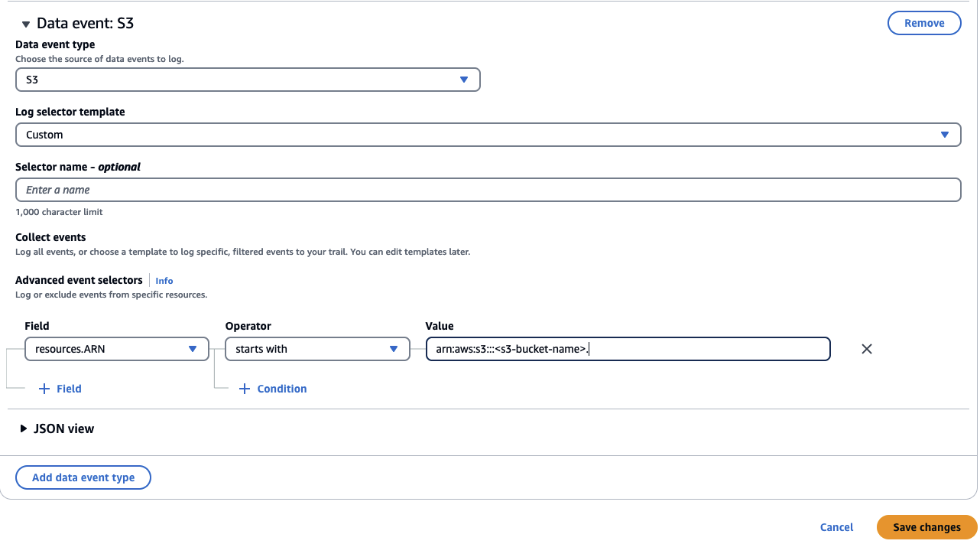Screen dimensions: 980x544
Task: Click the Remove button
Action: 924,23
